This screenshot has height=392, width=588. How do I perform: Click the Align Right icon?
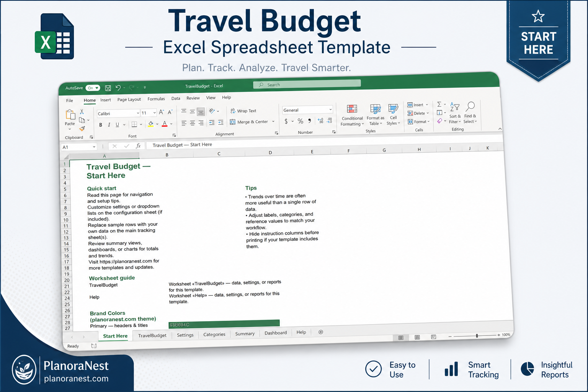[x=201, y=123]
